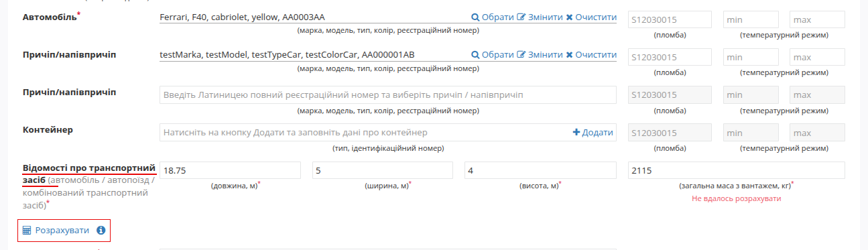Viewport: 868px width, 250px height.
Task: Click Змінити link for the testMarka trailer
Action: click(546, 55)
